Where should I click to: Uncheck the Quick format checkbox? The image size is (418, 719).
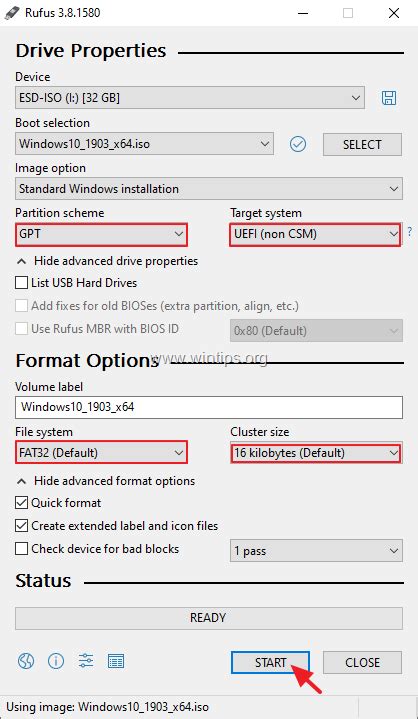(x=21, y=503)
